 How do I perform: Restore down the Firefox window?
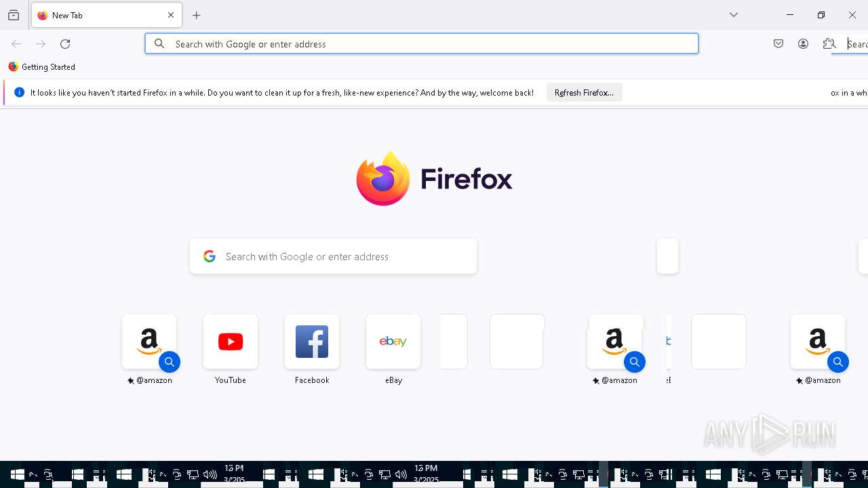pos(821,15)
